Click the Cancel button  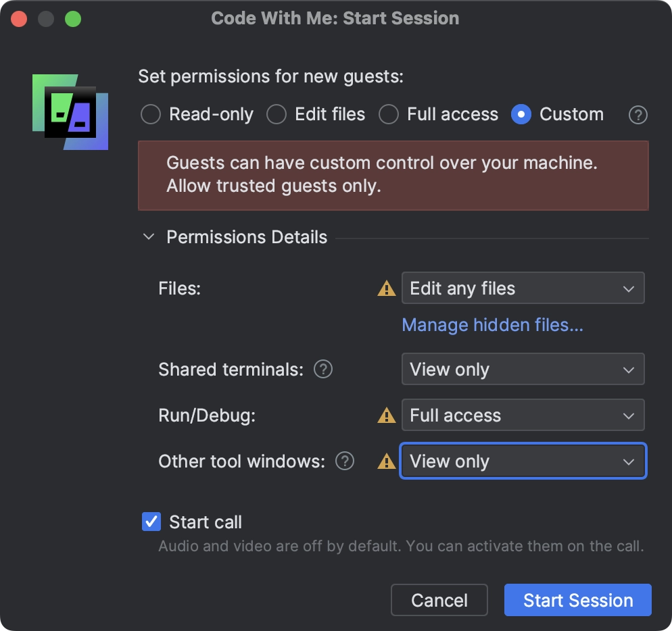tap(439, 600)
